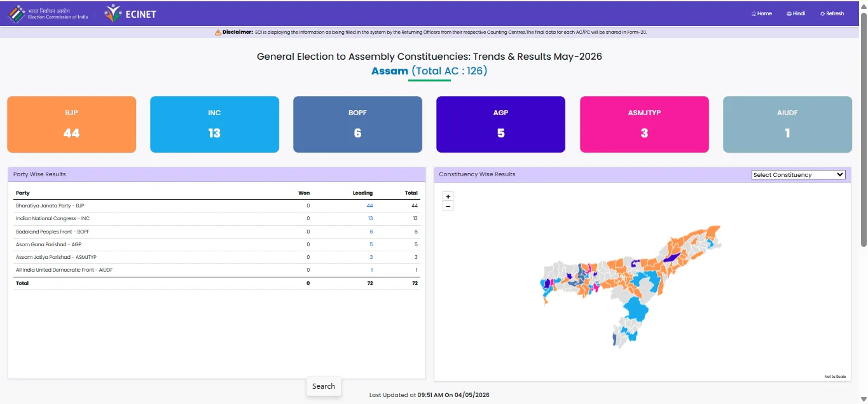The image size is (868, 404).
Task: Click the Total AC : 126 text
Action: [x=449, y=71]
